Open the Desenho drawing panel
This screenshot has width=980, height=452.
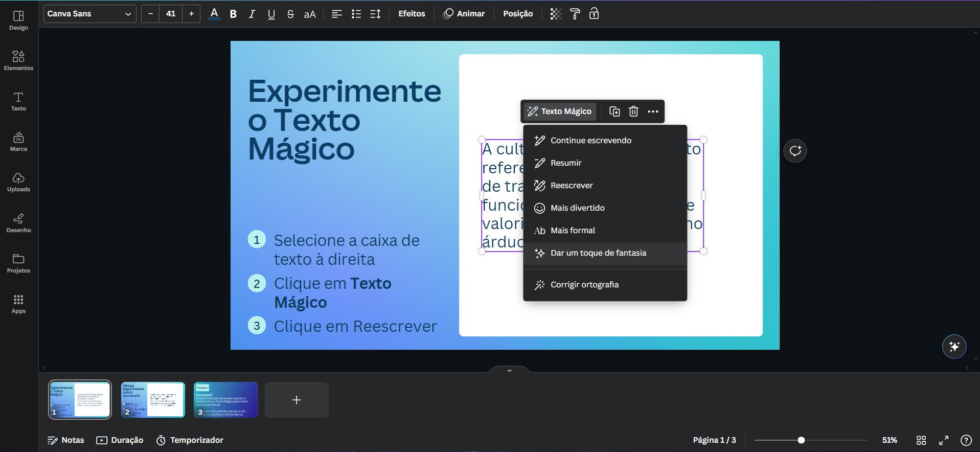coord(18,223)
